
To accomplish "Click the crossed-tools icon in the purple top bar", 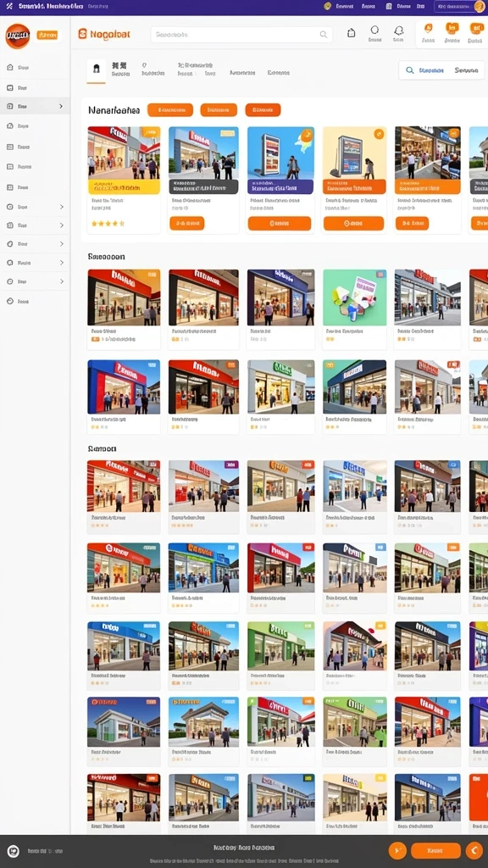I will [8, 6].
